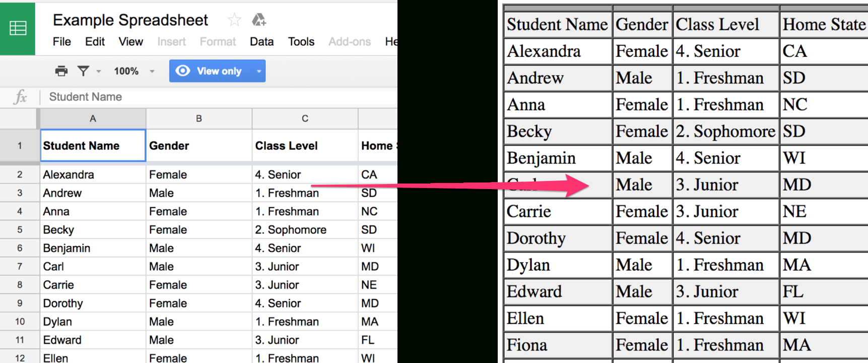Click the fx formula icon
This screenshot has width=868, height=363.
point(20,97)
